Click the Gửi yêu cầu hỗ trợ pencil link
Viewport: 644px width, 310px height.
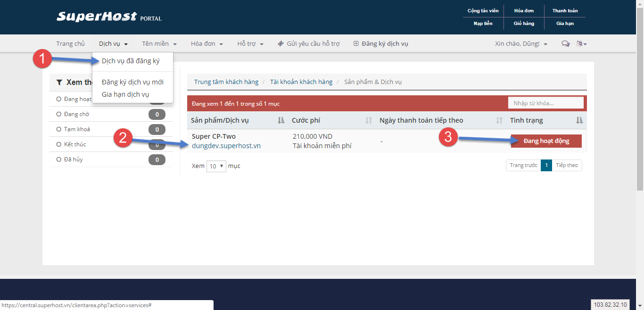[x=309, y=44]
